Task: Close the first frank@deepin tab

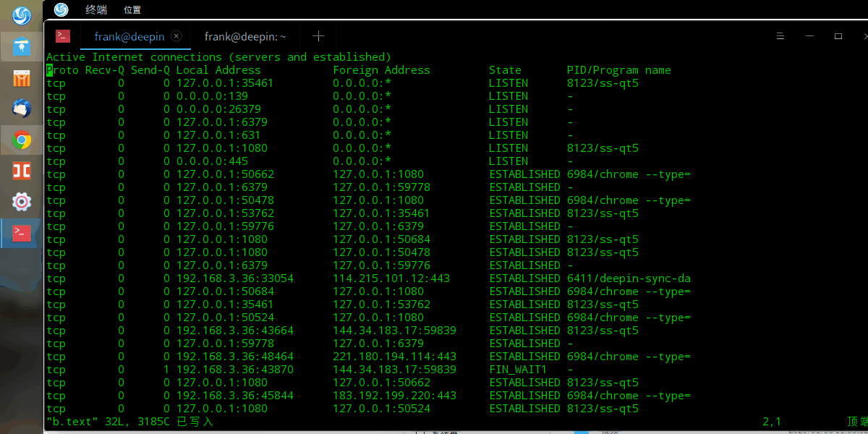Action: (176, 36)
